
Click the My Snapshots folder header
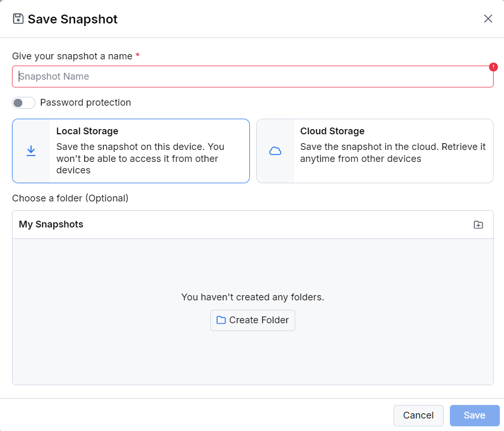coord(51,224)
